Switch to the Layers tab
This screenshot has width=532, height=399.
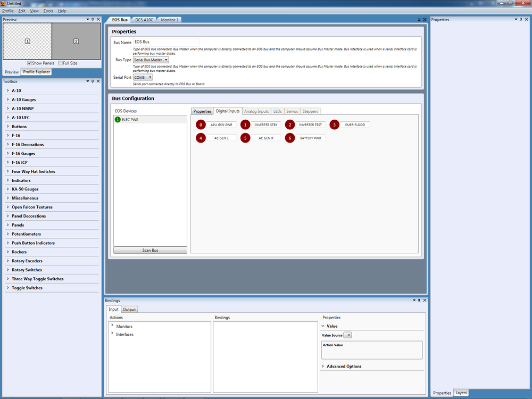pyautogui.click(x=461, y=393)
